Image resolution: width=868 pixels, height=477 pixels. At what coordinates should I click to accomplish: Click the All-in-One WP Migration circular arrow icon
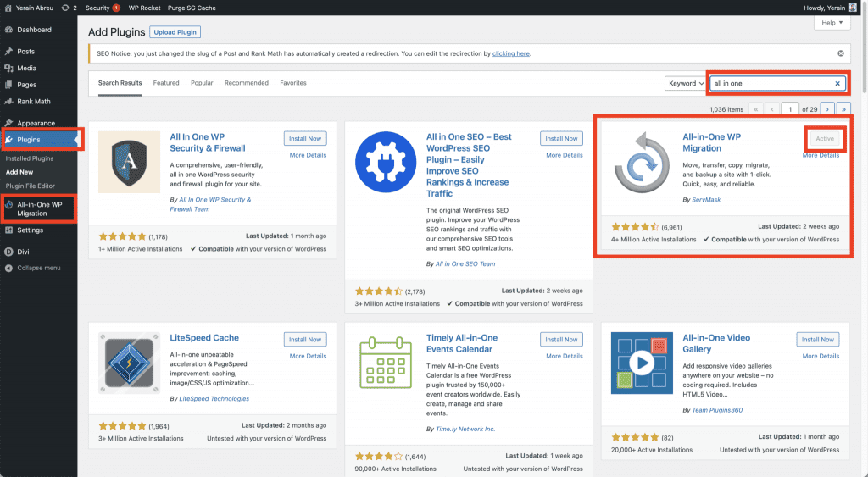[642, 162]
